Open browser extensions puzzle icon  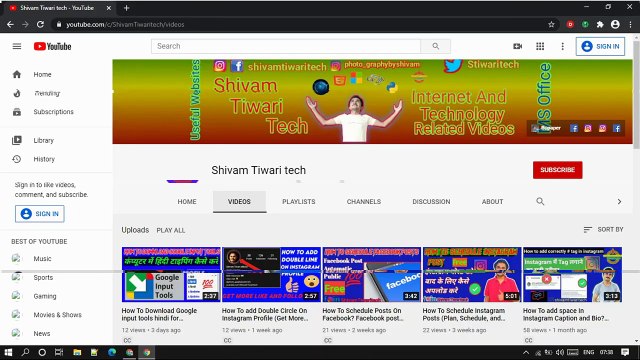click(600, 24)
